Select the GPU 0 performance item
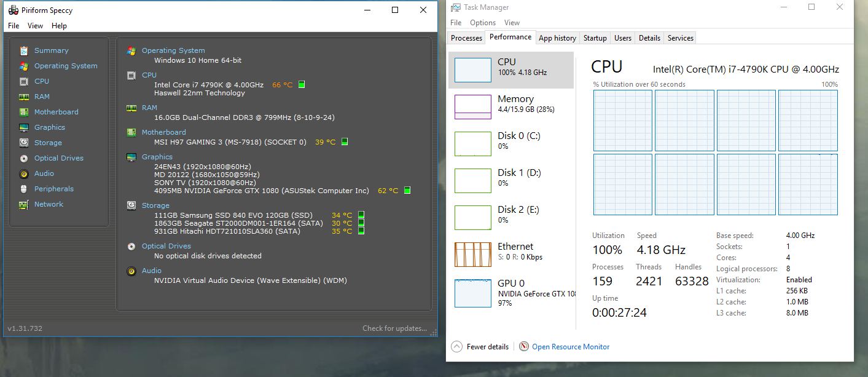Viewport: 868px width, 377px height. point(511,293)
